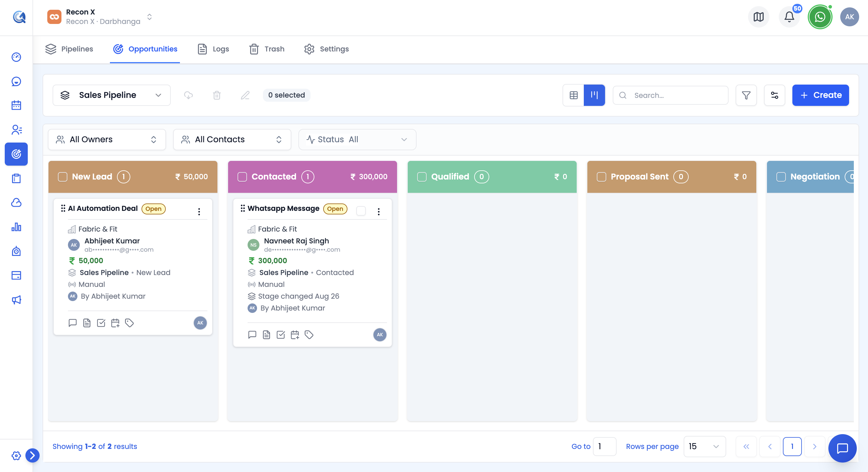
Task: Click the Go to page input
Action: point(604,446)
